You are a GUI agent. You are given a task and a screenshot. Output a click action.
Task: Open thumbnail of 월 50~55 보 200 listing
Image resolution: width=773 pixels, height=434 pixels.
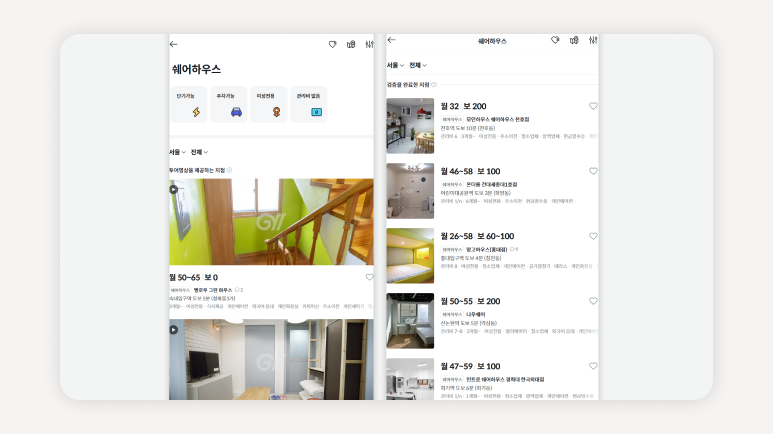tap(410, 321)
